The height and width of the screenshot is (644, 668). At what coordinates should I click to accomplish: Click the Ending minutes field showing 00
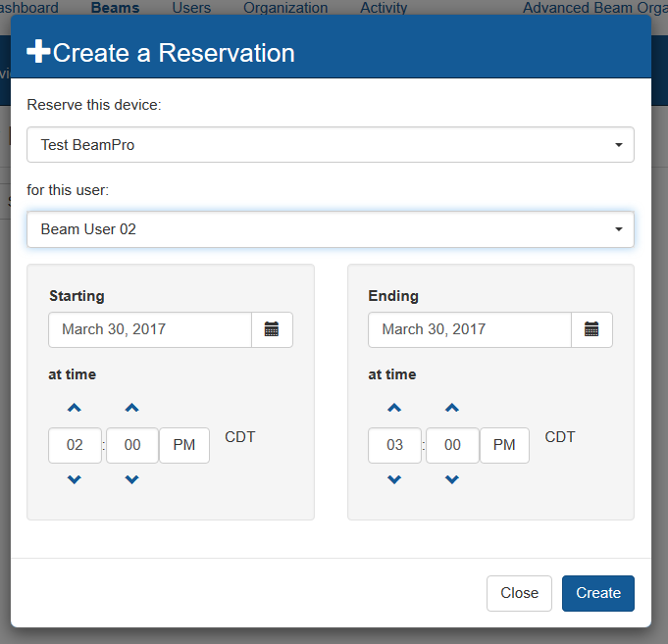452,445
